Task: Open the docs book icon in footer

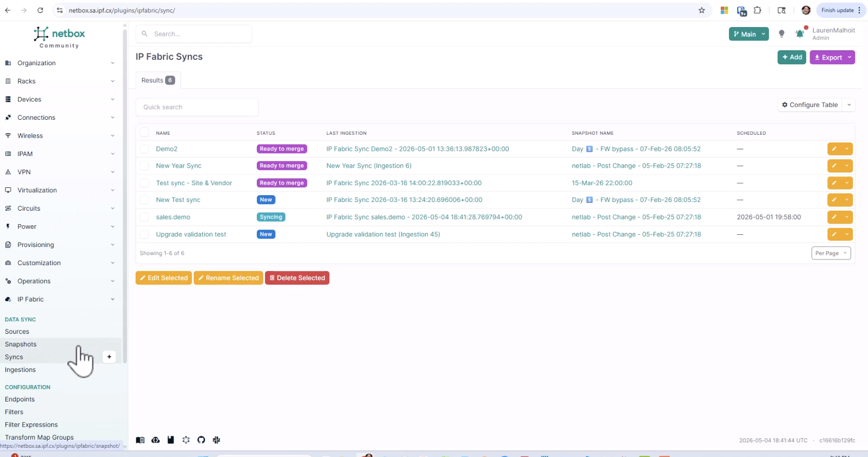Action: (140, 440)
